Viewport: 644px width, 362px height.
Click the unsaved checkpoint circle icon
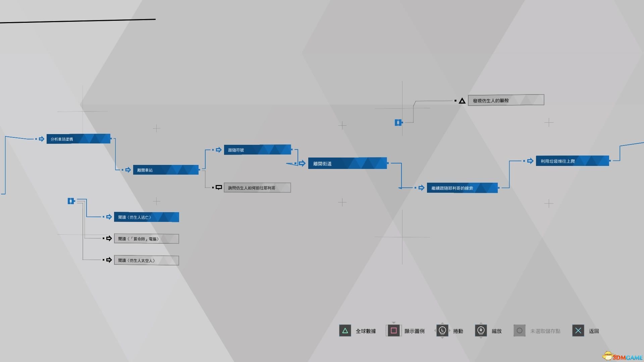(520, 330)
